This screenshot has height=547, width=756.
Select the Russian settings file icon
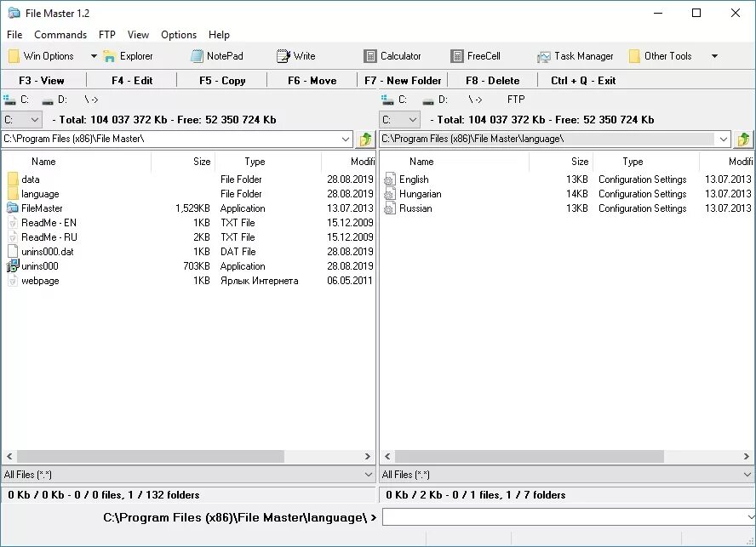390,208
